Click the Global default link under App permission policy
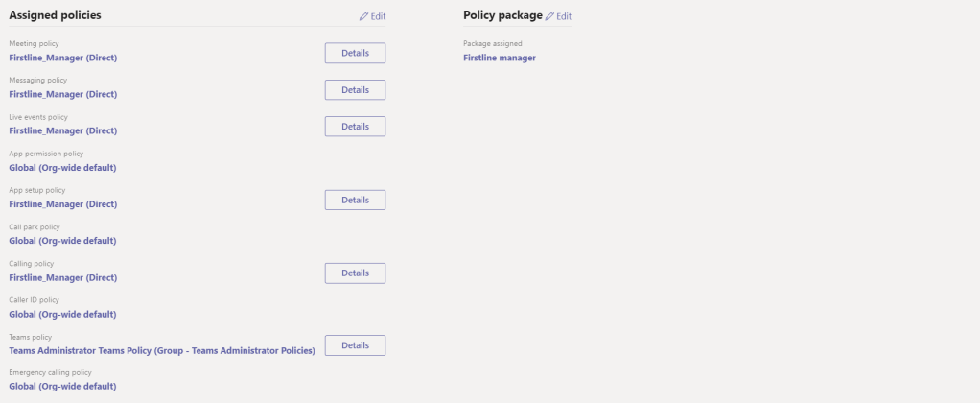This screenshot has width=980, height=403. point(62,168)
